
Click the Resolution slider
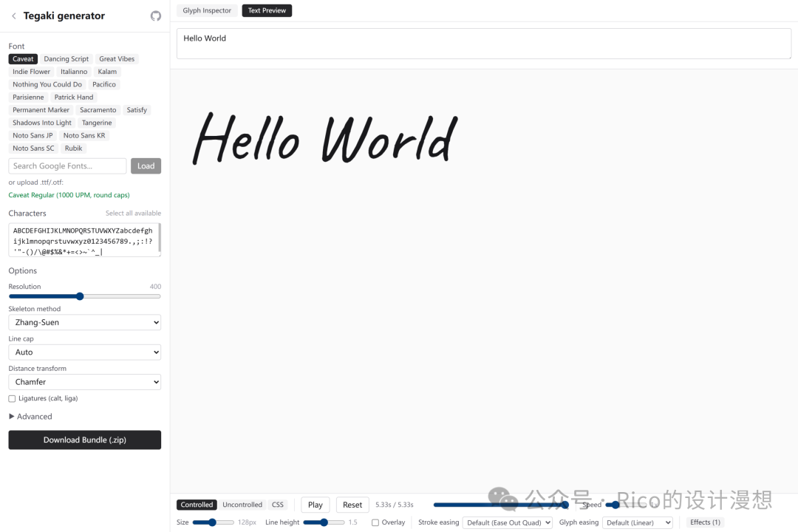point(84,296)
